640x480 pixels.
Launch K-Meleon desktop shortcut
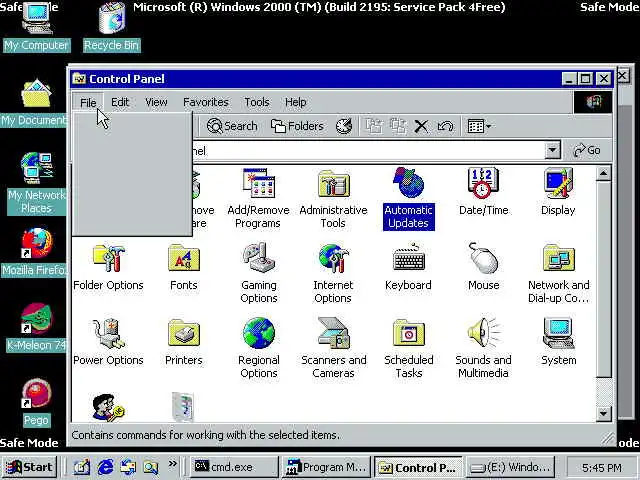36,327
